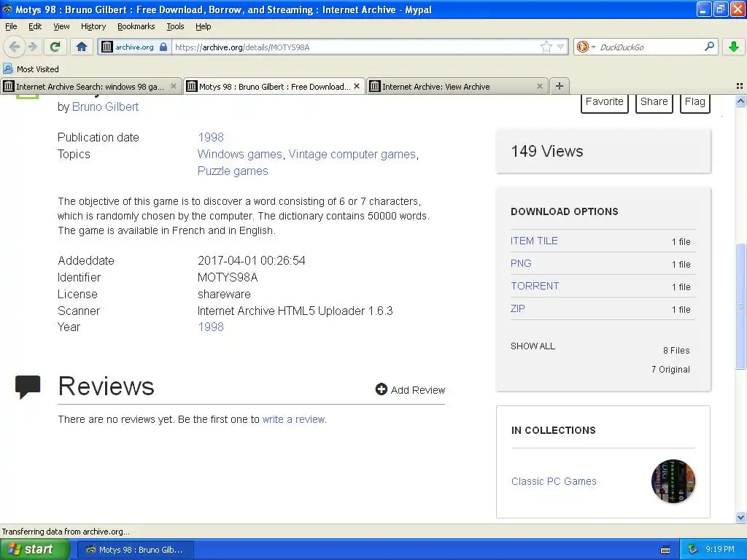This screenshot has height=560, width=747.
Task: Click the Classic PC Games thumbnail
Action: tap(673, 481)
